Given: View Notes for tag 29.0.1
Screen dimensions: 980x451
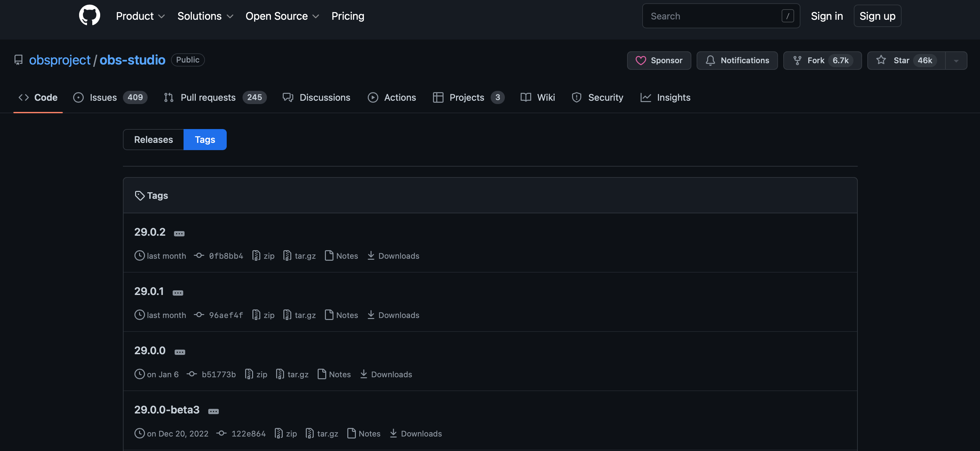Looking at the screenshot, I should point(342,315).
